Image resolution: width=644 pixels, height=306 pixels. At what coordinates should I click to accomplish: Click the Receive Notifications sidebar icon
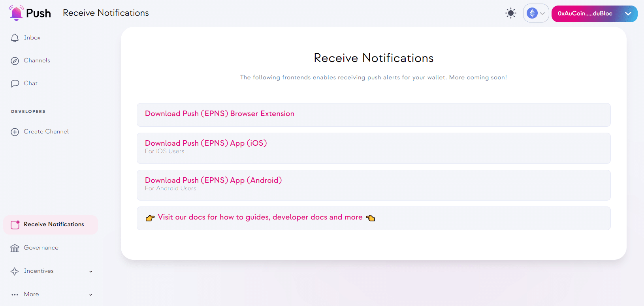click(15, 225)
